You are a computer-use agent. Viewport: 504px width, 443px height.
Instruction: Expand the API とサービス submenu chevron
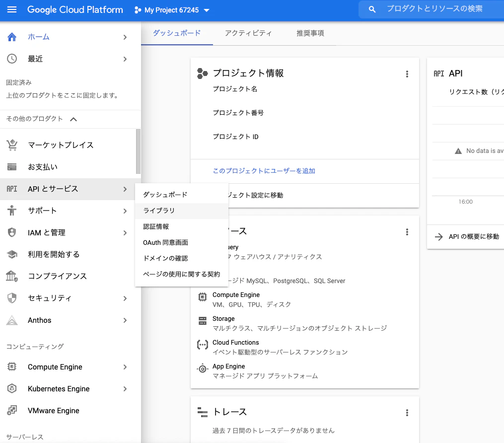[125, 189]
